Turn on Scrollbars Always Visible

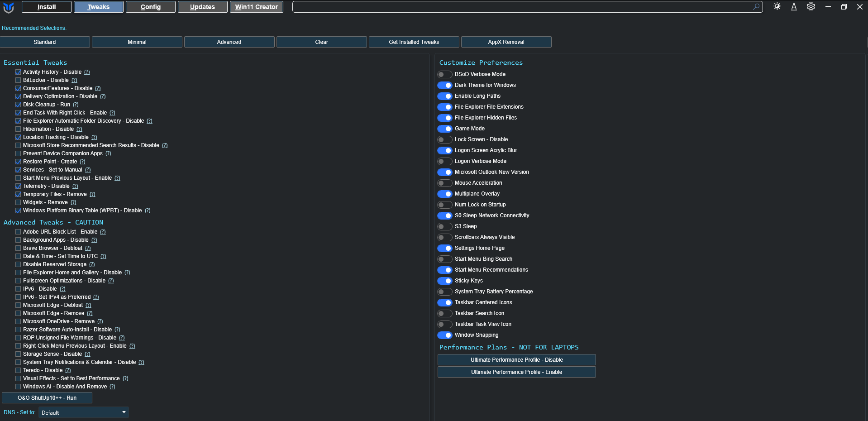pyautogui.click(x=445, y=237)
